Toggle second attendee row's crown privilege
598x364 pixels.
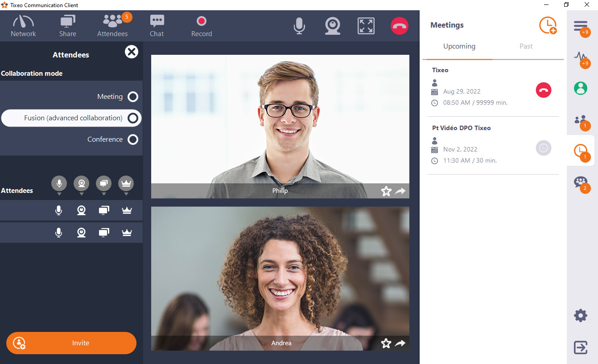[127, 232]
